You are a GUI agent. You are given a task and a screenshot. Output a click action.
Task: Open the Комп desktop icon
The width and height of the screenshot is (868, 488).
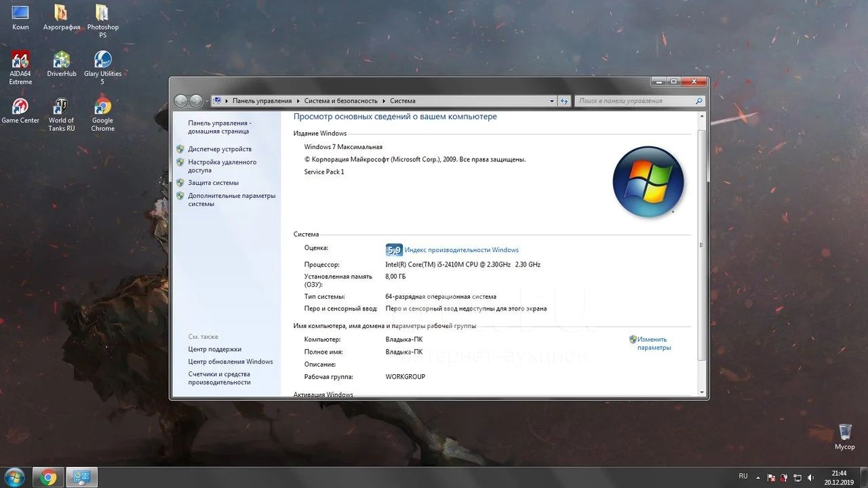point(20,18)
